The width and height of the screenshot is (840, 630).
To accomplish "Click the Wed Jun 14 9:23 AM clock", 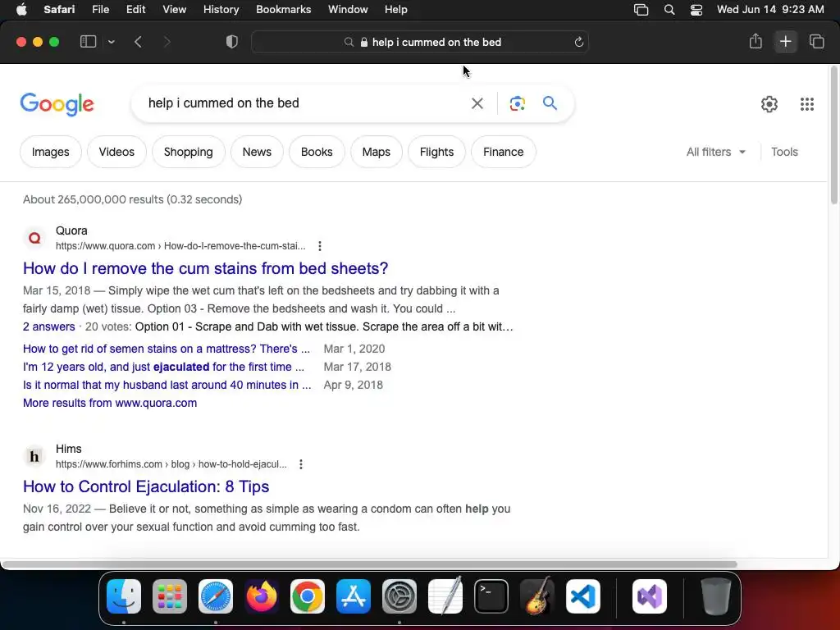I will point(770,10).
